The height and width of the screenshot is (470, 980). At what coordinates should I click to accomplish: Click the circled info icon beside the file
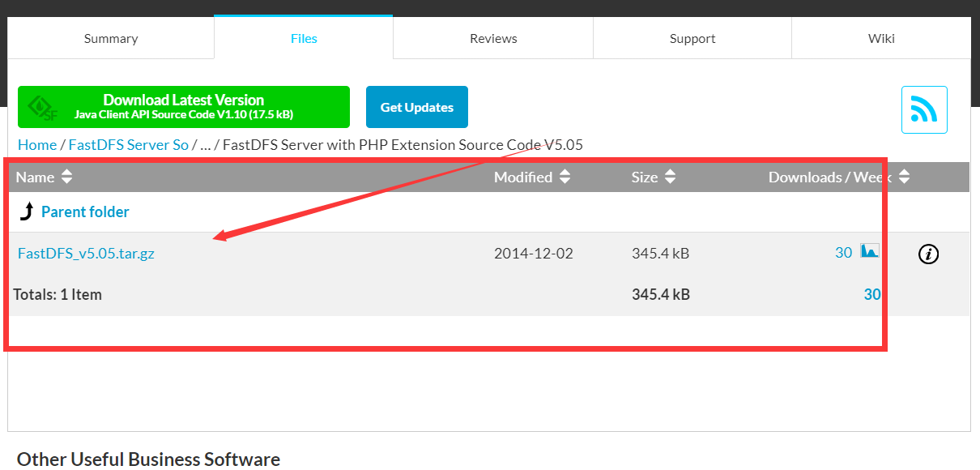[x=928, y=254]
